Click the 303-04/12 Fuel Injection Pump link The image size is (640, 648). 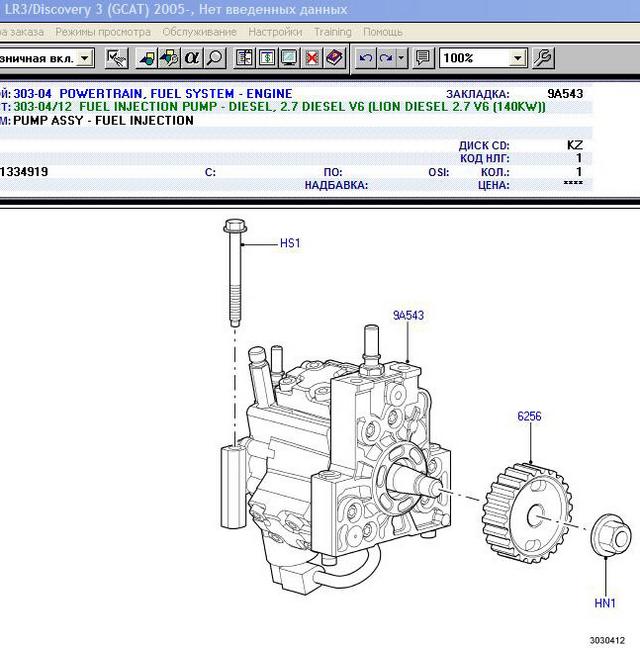279,107
